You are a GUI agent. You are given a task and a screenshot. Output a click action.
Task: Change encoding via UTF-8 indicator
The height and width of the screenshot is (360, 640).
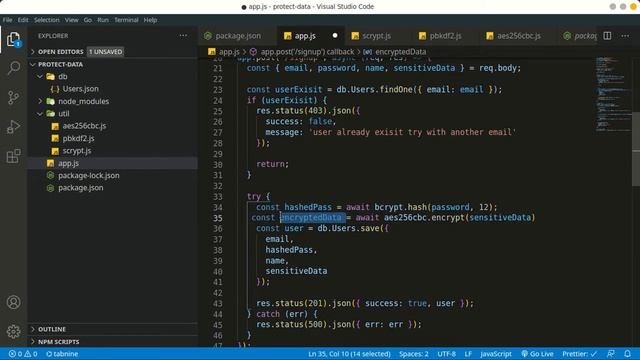pos(447,354)
